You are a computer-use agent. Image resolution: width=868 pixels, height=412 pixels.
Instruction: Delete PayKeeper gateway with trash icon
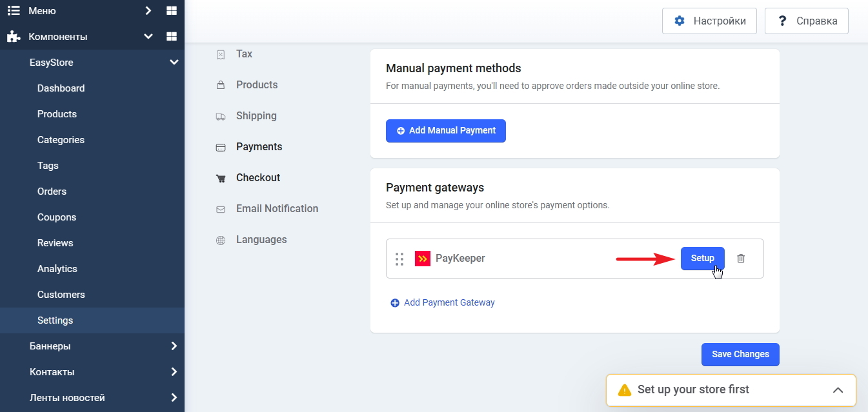(x=741, y=259)
